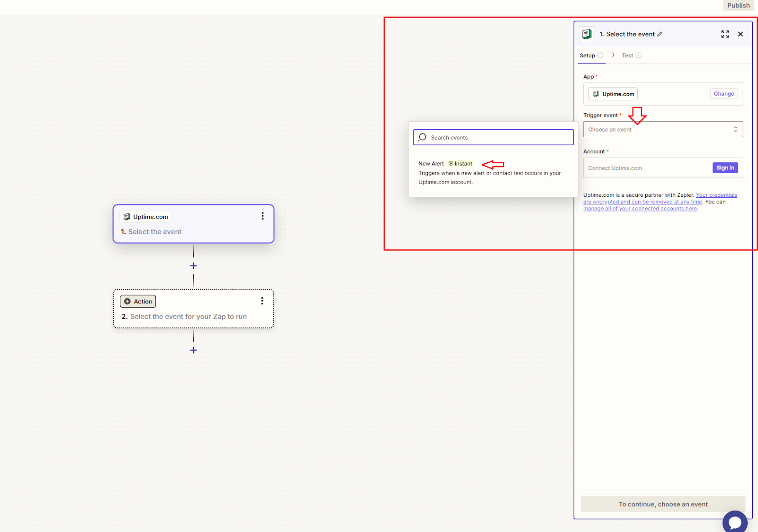Select the Action step card
Image resolution: width=758 pixels, height=532 pixels.
click(193, 309)
